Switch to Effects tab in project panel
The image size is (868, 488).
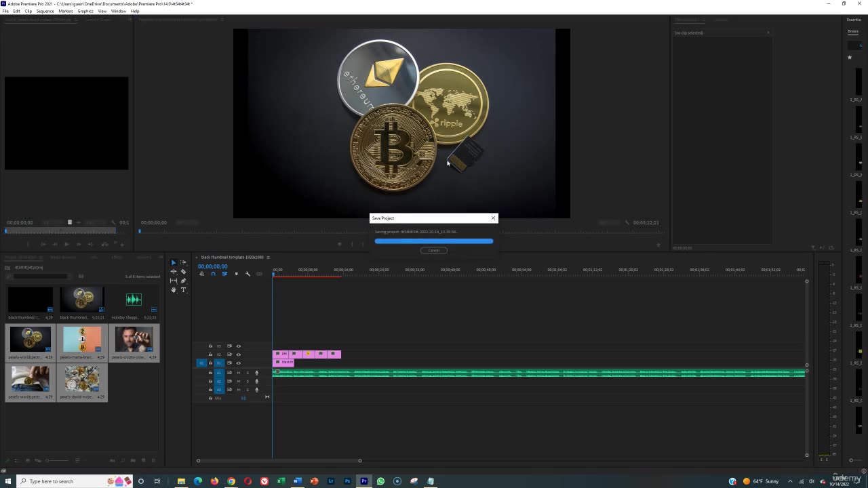(x=117, y=257)
